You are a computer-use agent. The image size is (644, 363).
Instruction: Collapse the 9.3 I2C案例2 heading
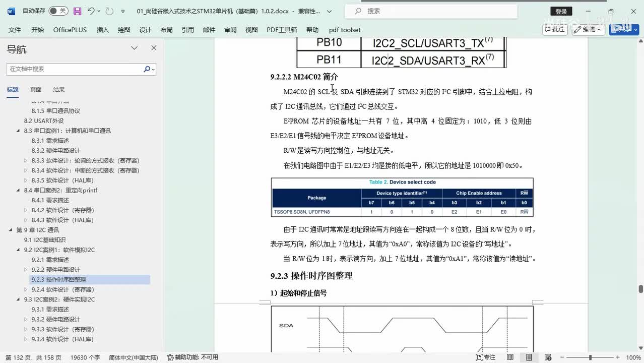[18, 299]
